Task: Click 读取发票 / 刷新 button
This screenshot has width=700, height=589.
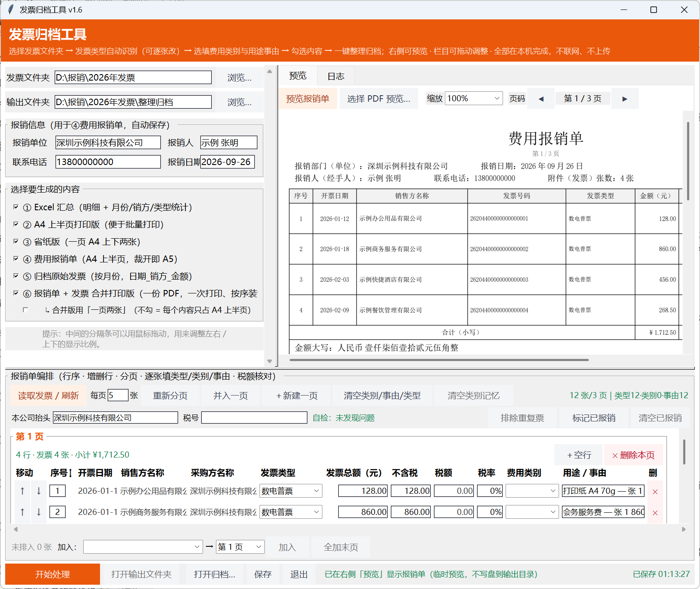Action: [x=48, y=396]
